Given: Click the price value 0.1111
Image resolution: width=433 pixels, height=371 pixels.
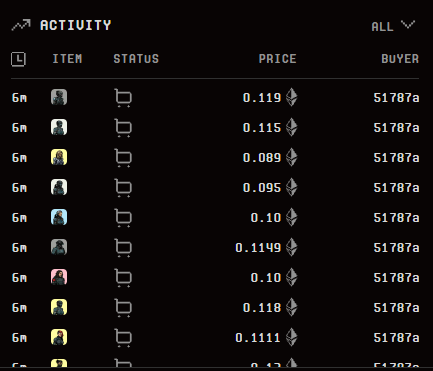Looking at the screenshot, I should coord(258,338).
